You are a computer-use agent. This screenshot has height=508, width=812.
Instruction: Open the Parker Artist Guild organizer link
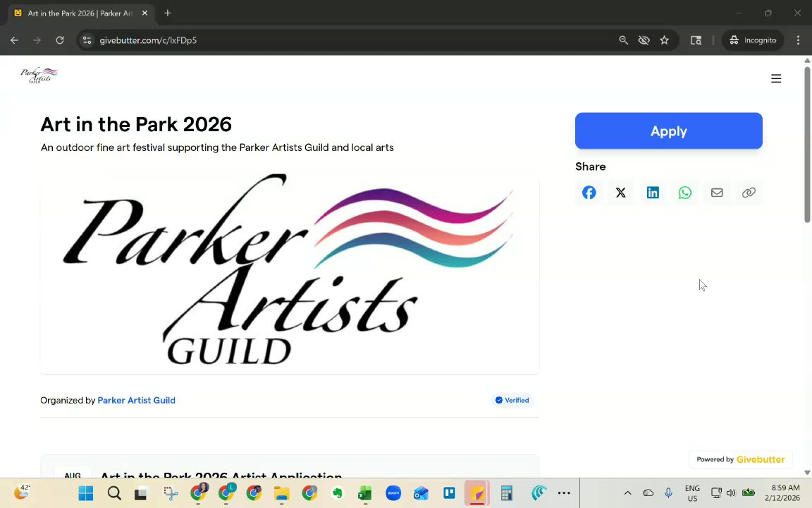[136, 401]
